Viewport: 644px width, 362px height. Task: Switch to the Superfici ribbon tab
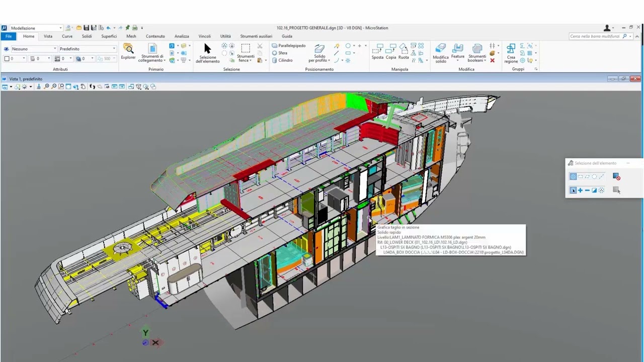pos(109,36)
